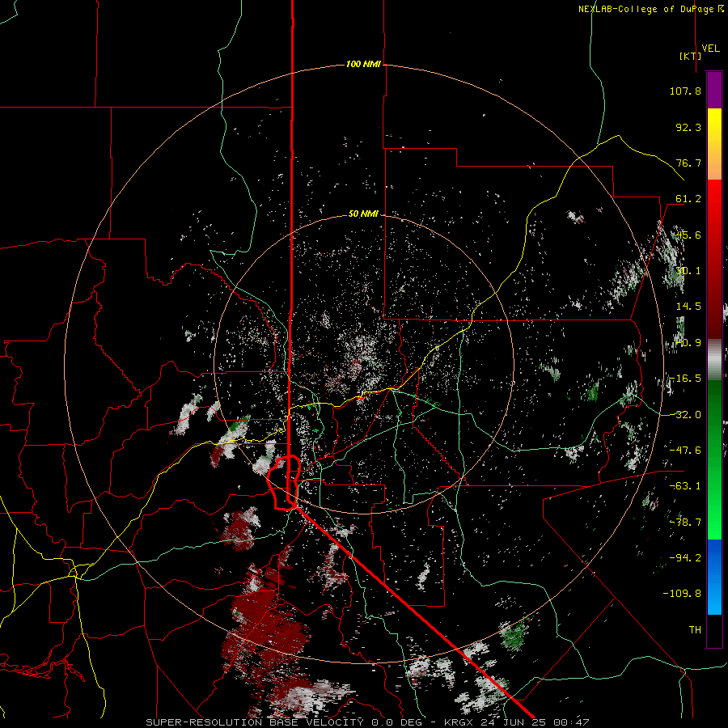Click the -94.2 velocity scale value
This screenshot has width=728, height=728.
(x=685, y=558)
